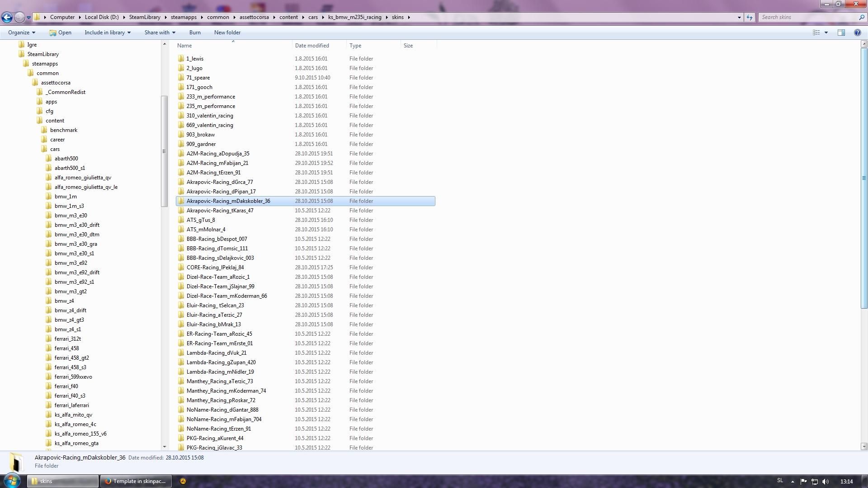
Task: Open the Help icon
Action: coord(857,33)
